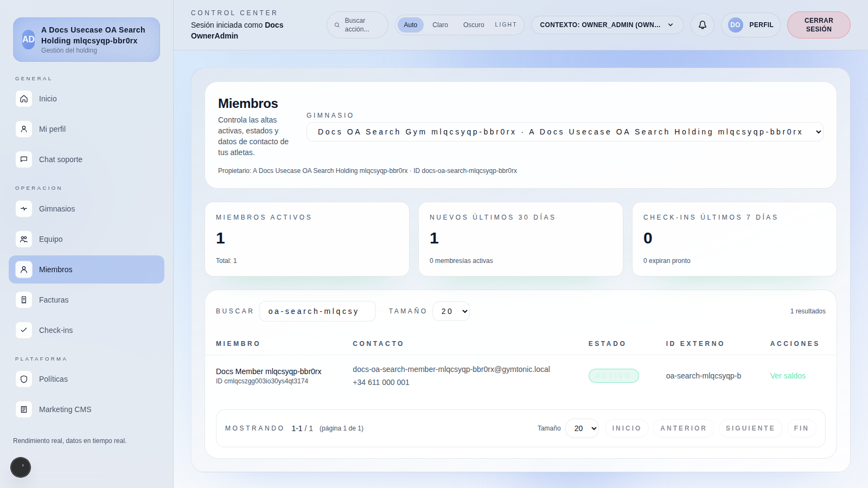Switch to Oscuro theme
The image size is (868, 488).
(473, 24)
